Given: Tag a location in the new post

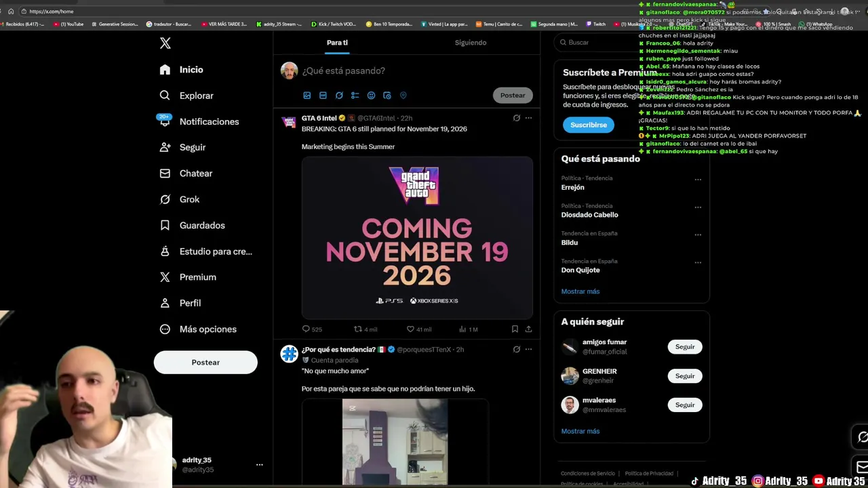Looking at the screenshot, I should point(403,96).
